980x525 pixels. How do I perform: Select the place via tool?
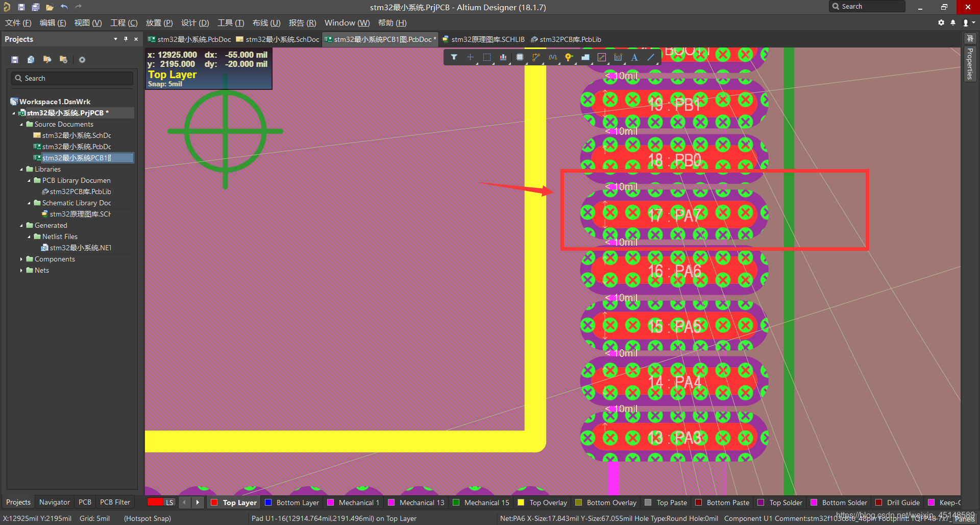[568, 57]
